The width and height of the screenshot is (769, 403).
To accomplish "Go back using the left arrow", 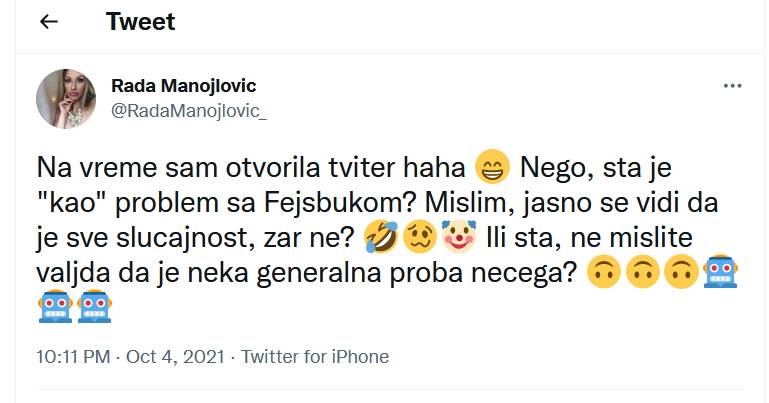I will click(48, 22).
